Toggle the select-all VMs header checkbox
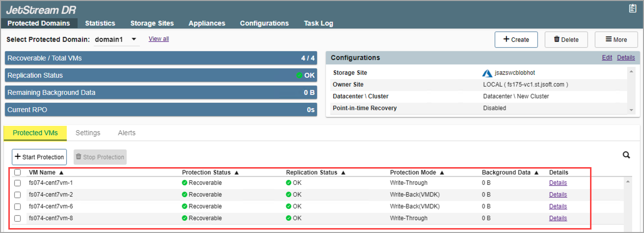The image size is (644, 233). pos(18,173)
